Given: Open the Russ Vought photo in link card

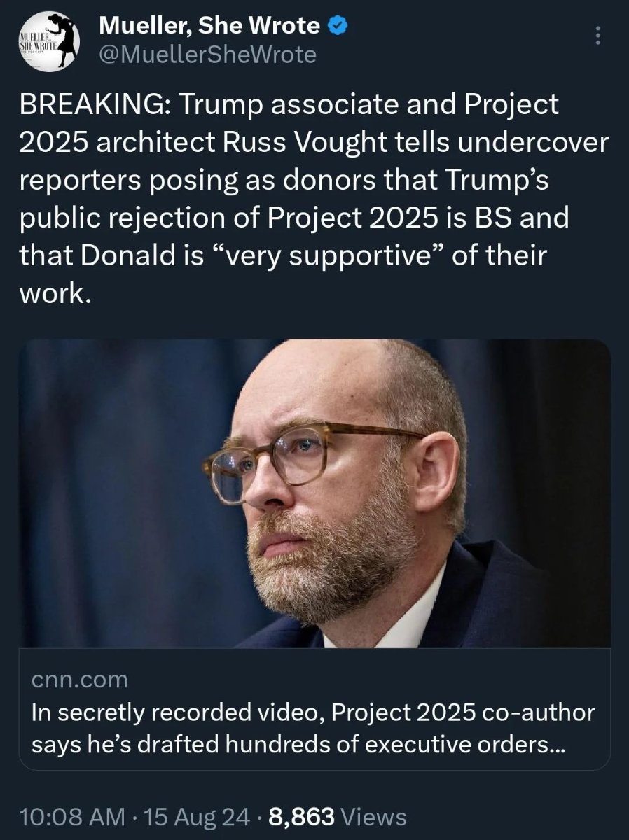Looking at the screenshot, I should pos(314,493).
